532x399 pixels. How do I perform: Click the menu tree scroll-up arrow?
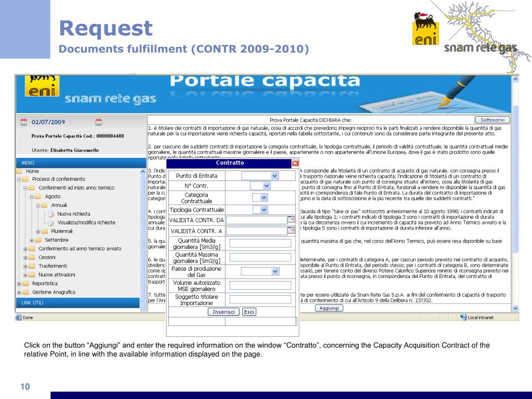[143, 171]
